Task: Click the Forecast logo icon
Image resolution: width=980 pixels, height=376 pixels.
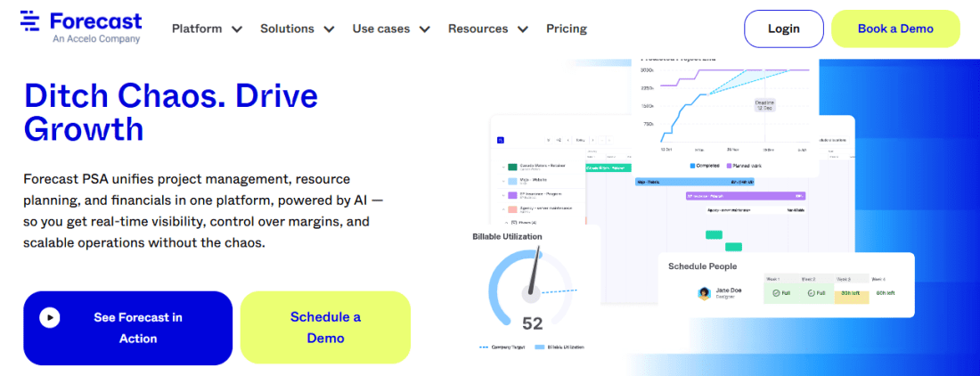Action: [29, 20]
